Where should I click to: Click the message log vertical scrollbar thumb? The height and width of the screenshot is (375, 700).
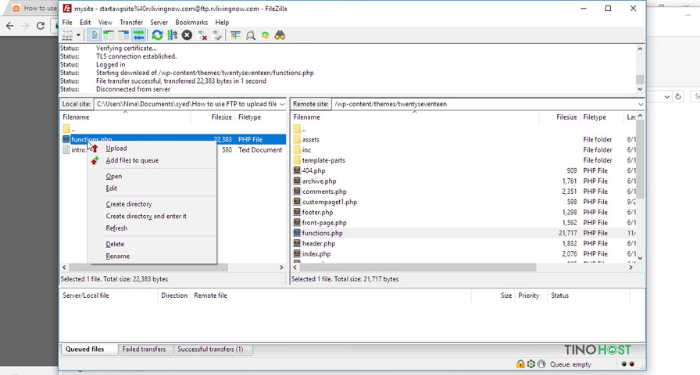(640, 79)
